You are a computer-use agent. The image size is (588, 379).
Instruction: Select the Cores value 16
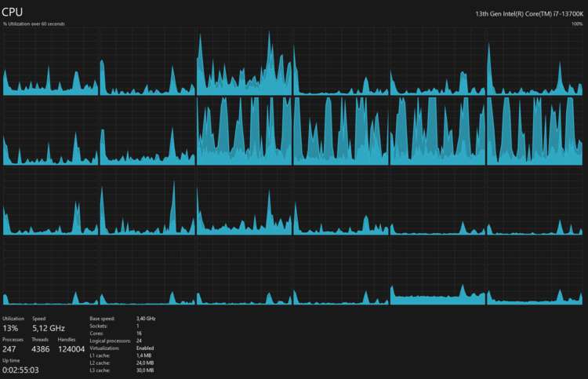pyautogui.click(x=139, y=333)
